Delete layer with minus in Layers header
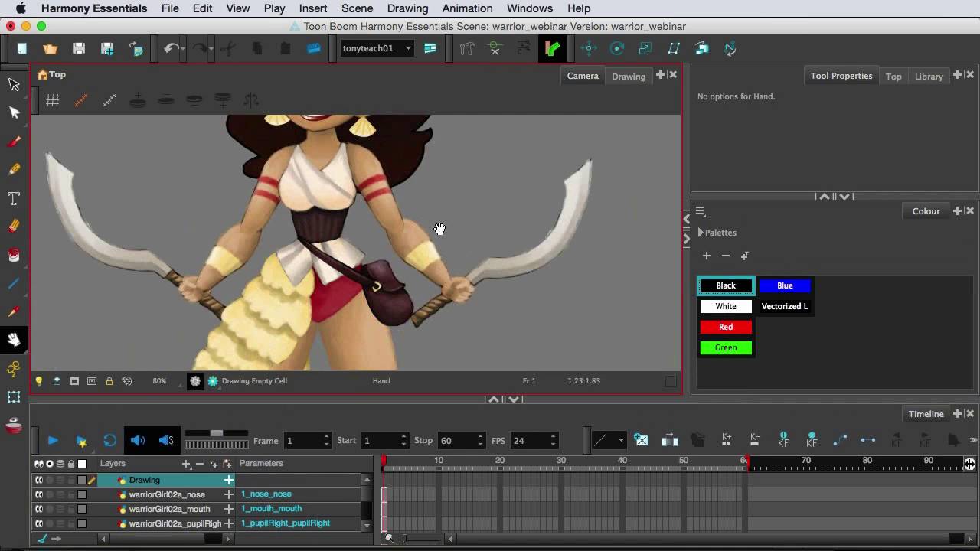 point(200,464)
